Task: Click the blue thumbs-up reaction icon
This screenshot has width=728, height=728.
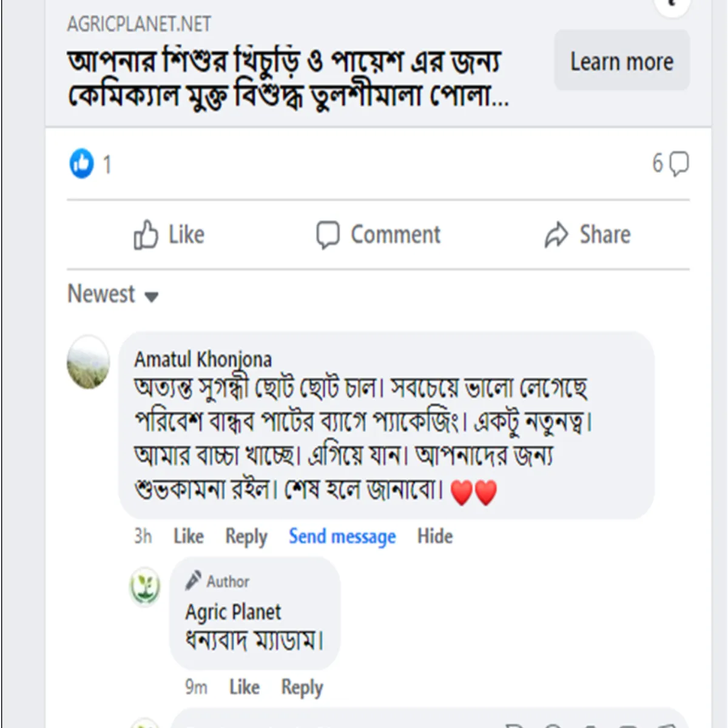Action: pyautogui.click(x=81, y=161)
